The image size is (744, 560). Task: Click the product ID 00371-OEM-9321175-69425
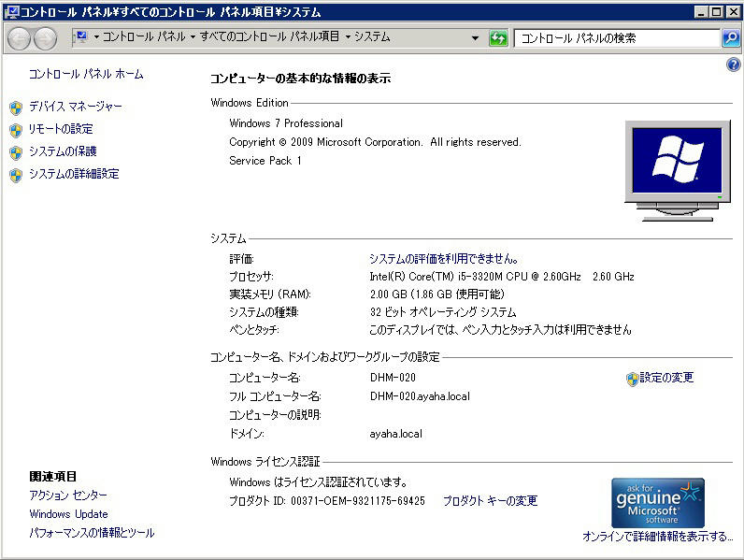pyautogui.click(x=358, y=501)
